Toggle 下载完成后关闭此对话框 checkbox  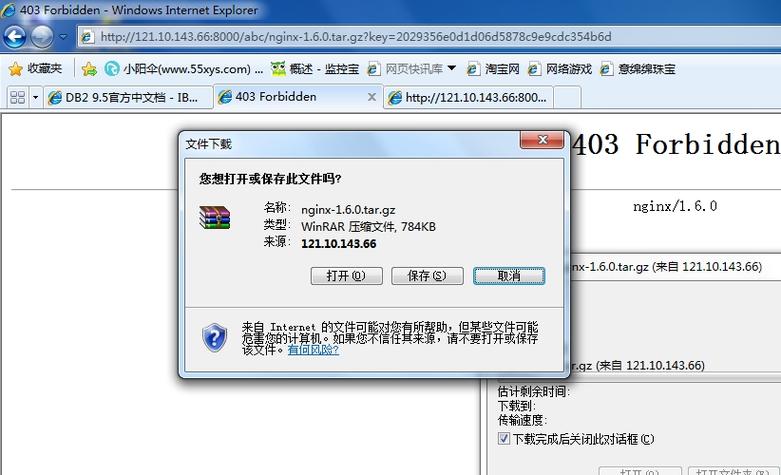(504, 439)
